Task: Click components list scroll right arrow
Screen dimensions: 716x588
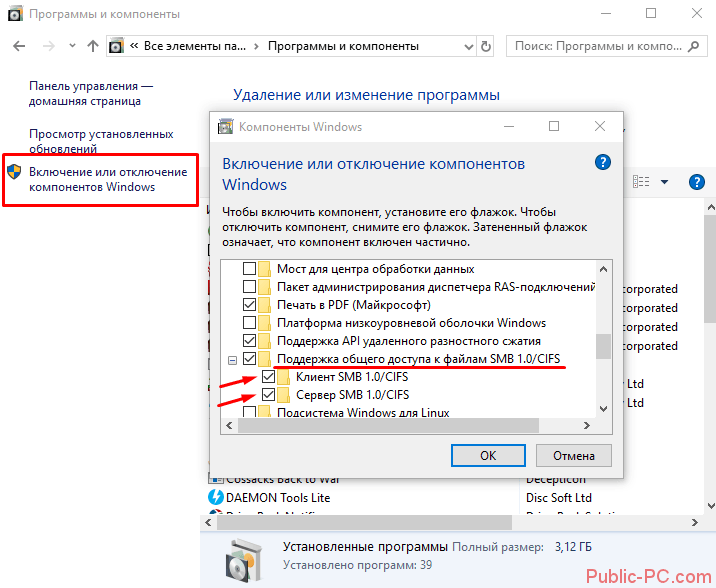Action: click(x=587, y=425)
